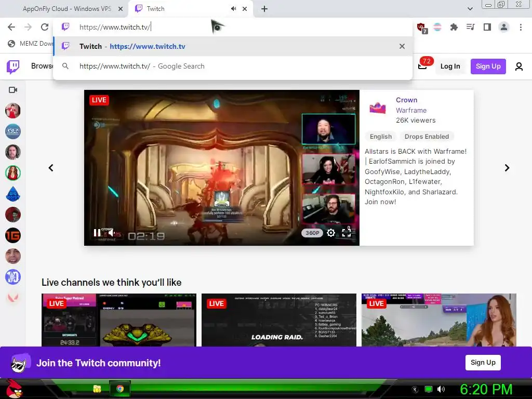This screenshot has width=532, height=399.
Task: Mute the featured stream volume icon
Action: 111,233
